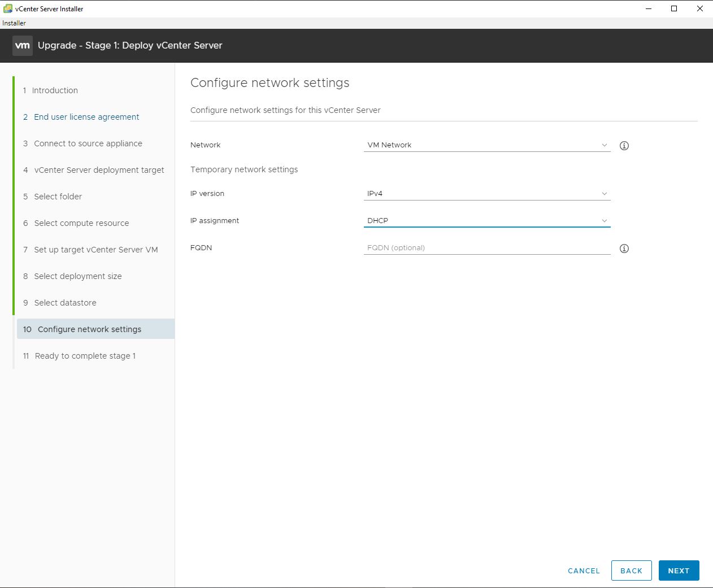Viewport: 713px width, 588px height.
Task: Select Ready to complete stage 1 step
Action: [x=79, y=356]
